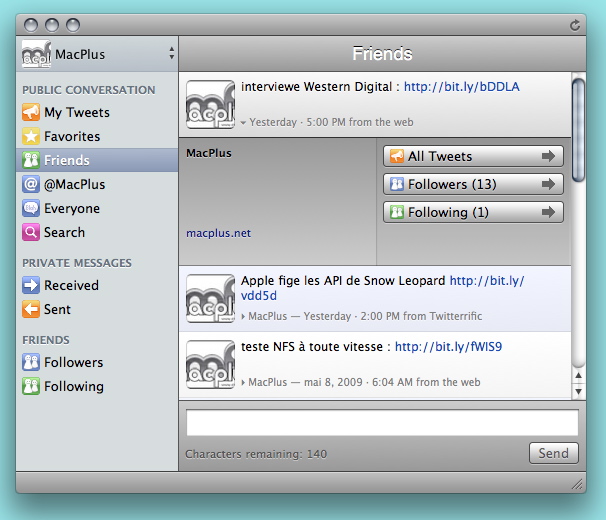Click the people icon on Following (1) button
The width and height of the screenshot is (606, 520).
coord(397,212)
